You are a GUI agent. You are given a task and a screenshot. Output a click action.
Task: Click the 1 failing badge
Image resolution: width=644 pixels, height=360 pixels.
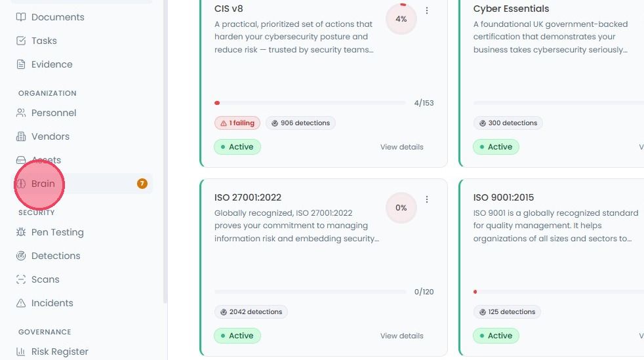tap(237, 123)
